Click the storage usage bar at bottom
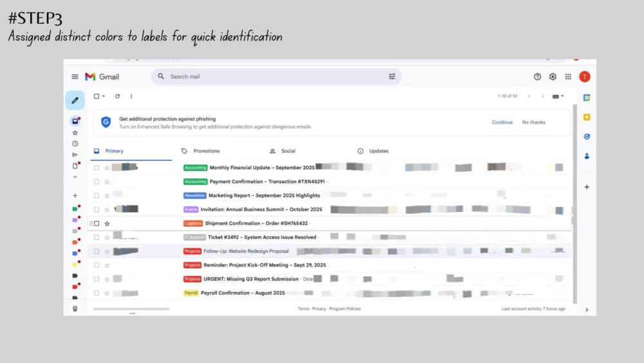Screen dimensions: 644x363 tap(131, 309)
